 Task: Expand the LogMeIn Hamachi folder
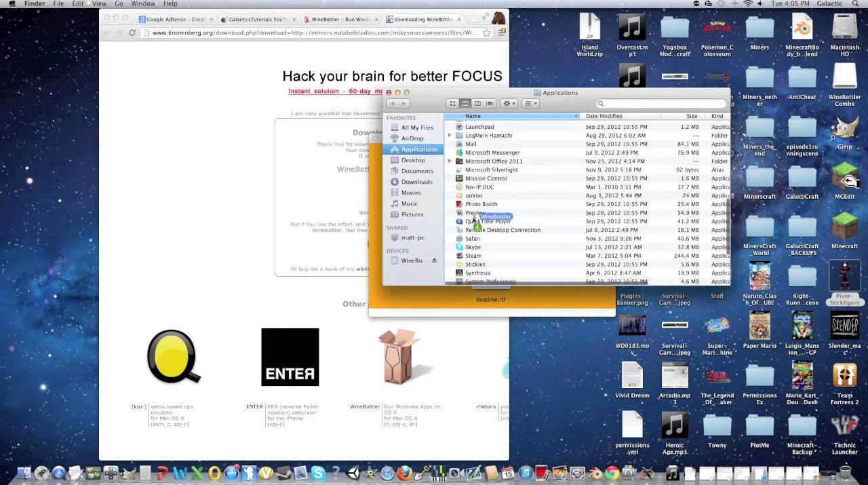coord(450,136)
